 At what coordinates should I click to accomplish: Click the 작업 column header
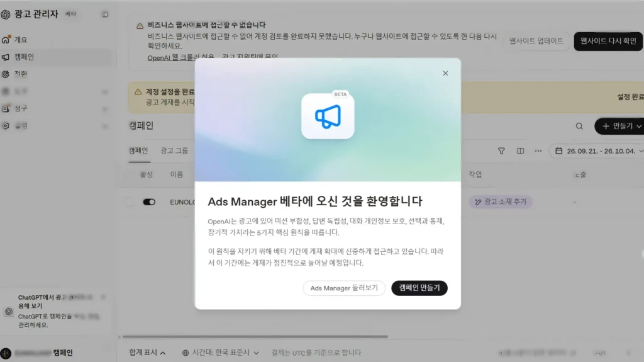point(475,174)
